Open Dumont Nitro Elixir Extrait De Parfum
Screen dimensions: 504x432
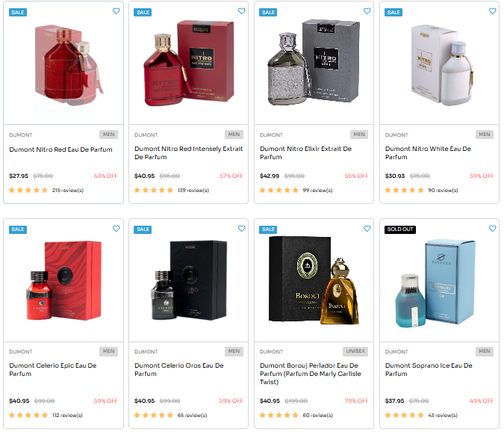coord(305,152)
